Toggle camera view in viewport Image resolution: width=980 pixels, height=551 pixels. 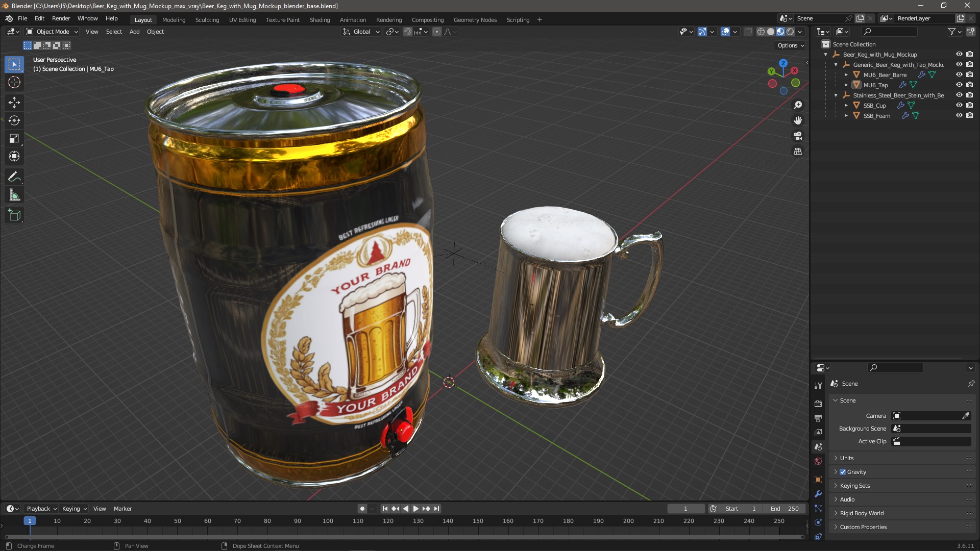coord(798,136)
